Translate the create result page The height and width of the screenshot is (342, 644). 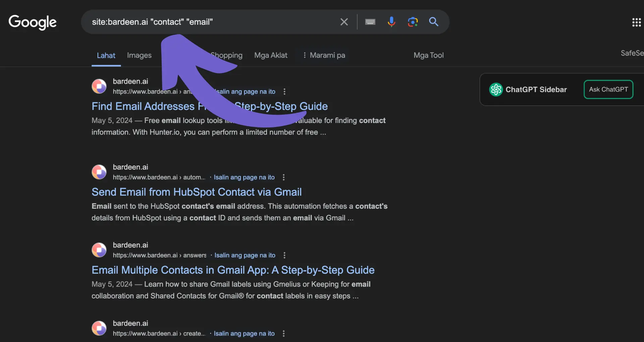(x=244, y=334)
